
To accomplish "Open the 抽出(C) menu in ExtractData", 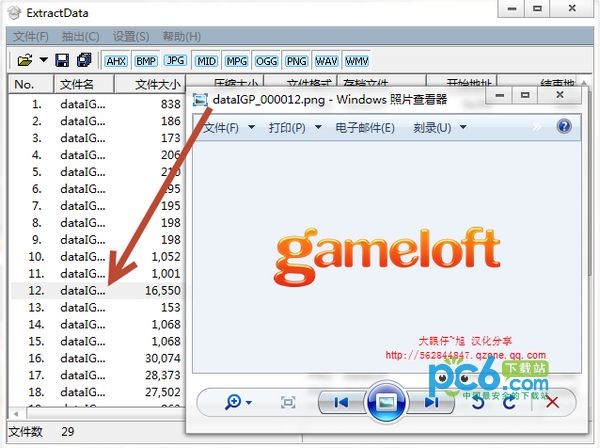I will pyautogui.click(x=80, y=37).
